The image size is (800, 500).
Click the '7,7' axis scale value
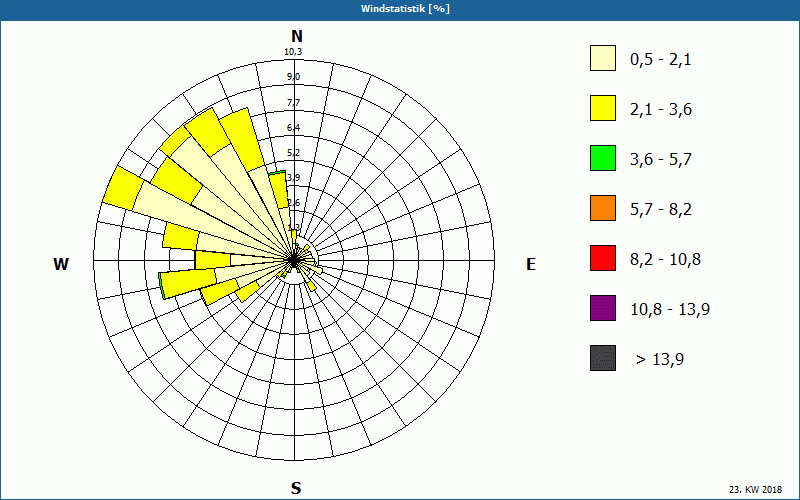pos(293,103)
